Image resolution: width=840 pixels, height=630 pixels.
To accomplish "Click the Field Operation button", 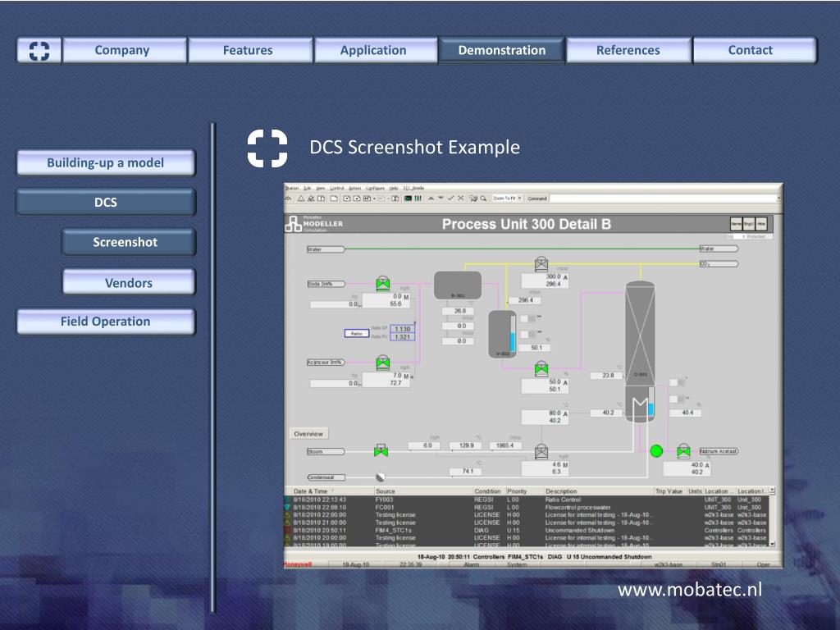I will (x=106, y=322).
